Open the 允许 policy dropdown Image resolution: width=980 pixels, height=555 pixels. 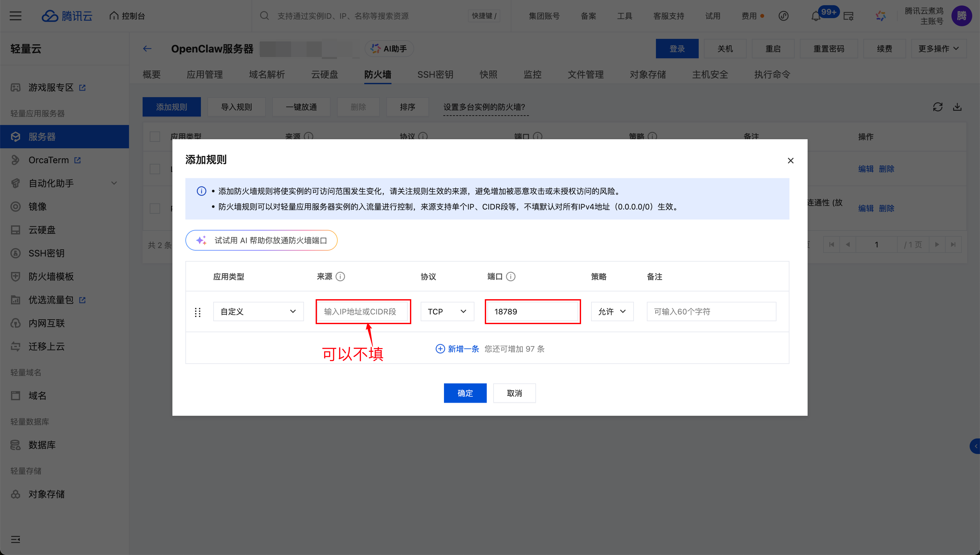click(612, 311)
